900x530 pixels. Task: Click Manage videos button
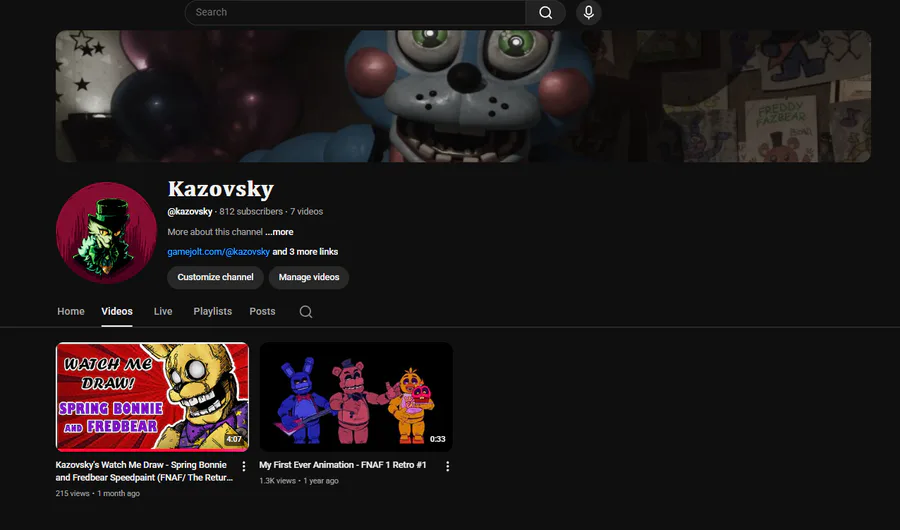coord(309,277)
